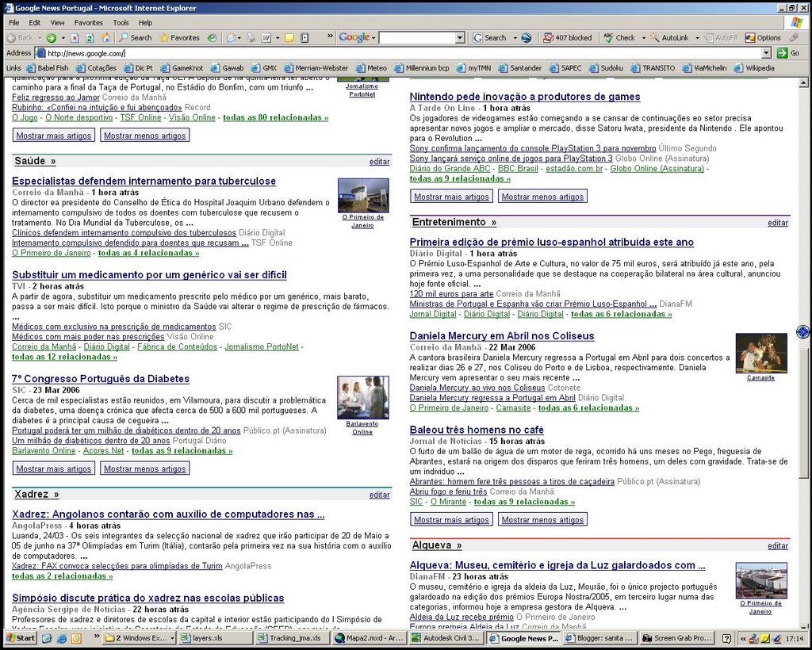Expand the Google Search button dropdown

tap(515, 38)
